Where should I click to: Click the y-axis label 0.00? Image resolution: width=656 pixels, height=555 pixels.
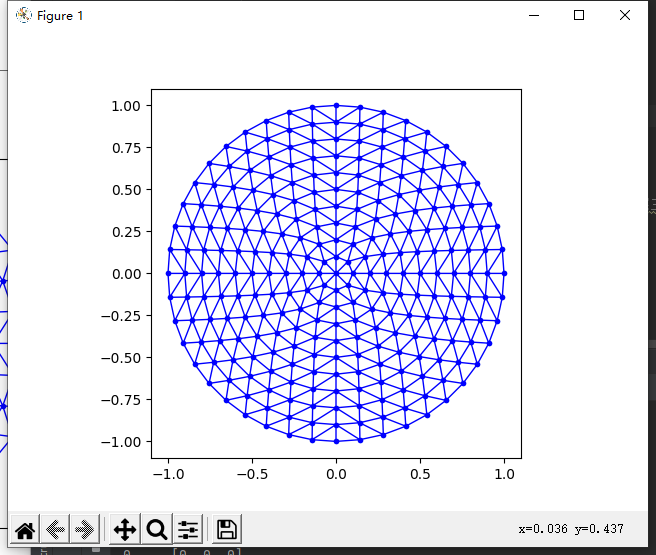coord(126,274)
